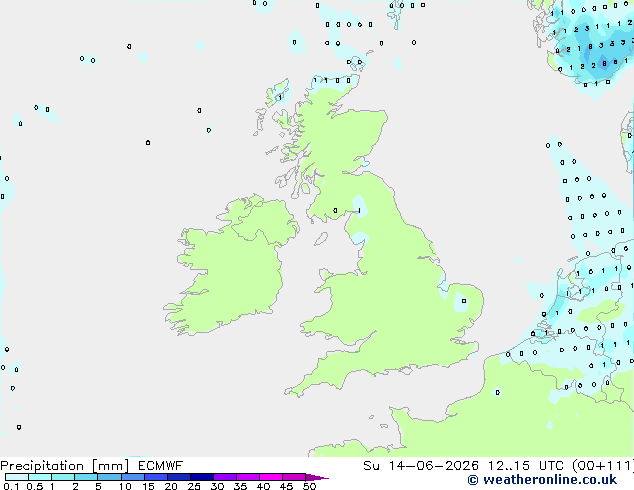Click the "Su 14-06-2026" date text

click(x=421, y=466)
